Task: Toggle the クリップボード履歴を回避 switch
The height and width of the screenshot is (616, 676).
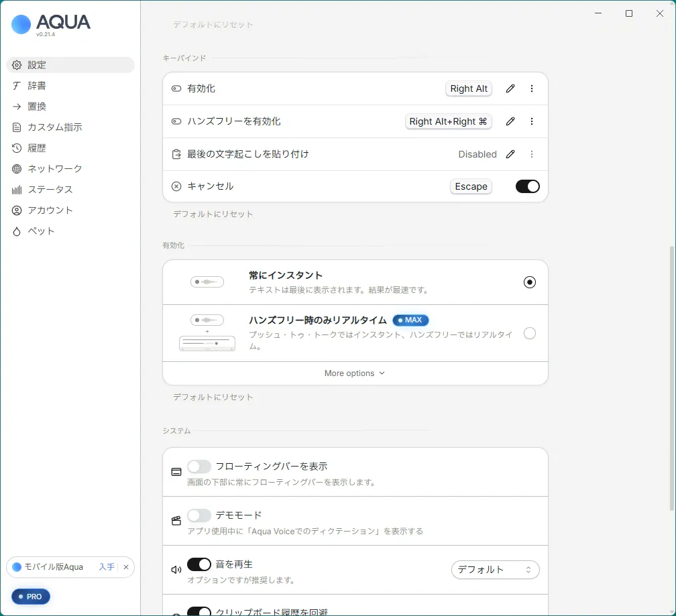Action: [x=199, y=611]
